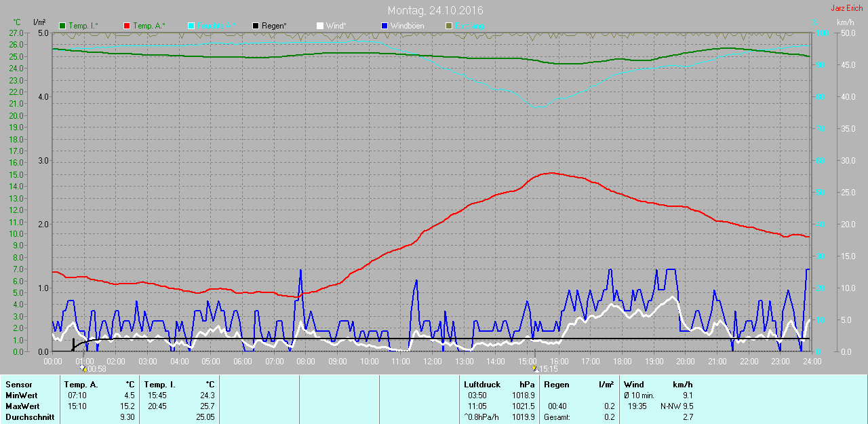Click the black Regen legend square

click(256, 26)
